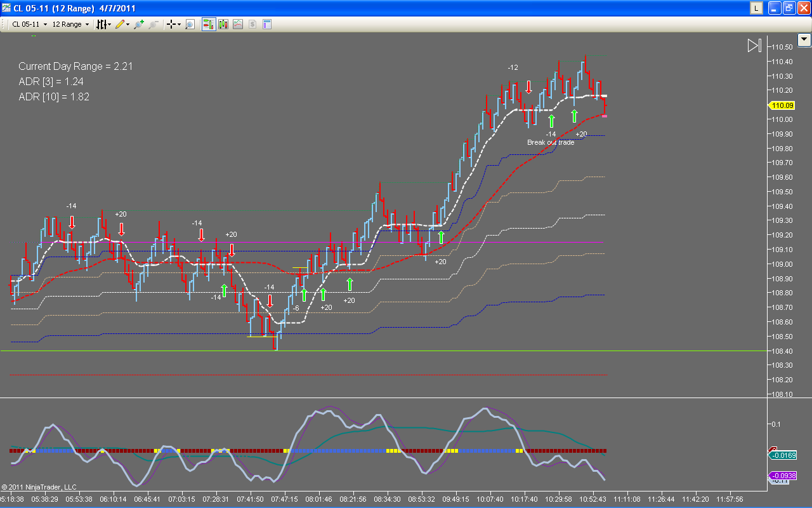Open the pencil drawing tools dropdown
The height and width of the screenshot is (508, 812).
[122, 24]
